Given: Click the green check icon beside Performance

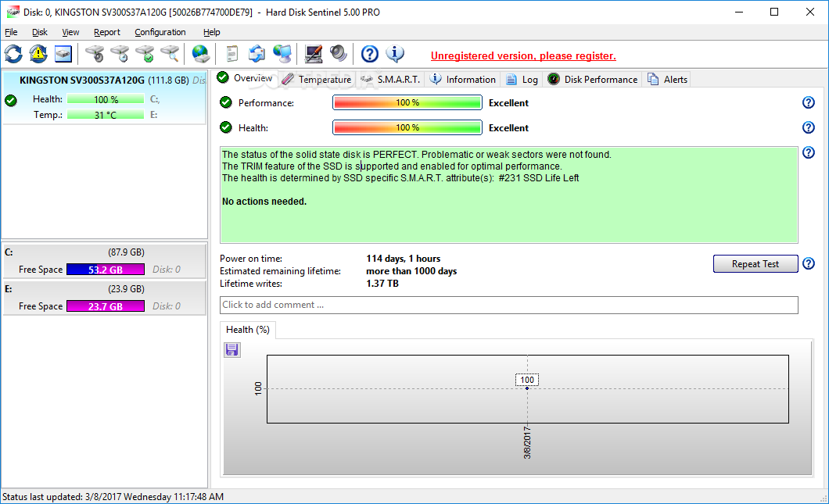Looking at the screenshot, I should click(x=226, y=102).
